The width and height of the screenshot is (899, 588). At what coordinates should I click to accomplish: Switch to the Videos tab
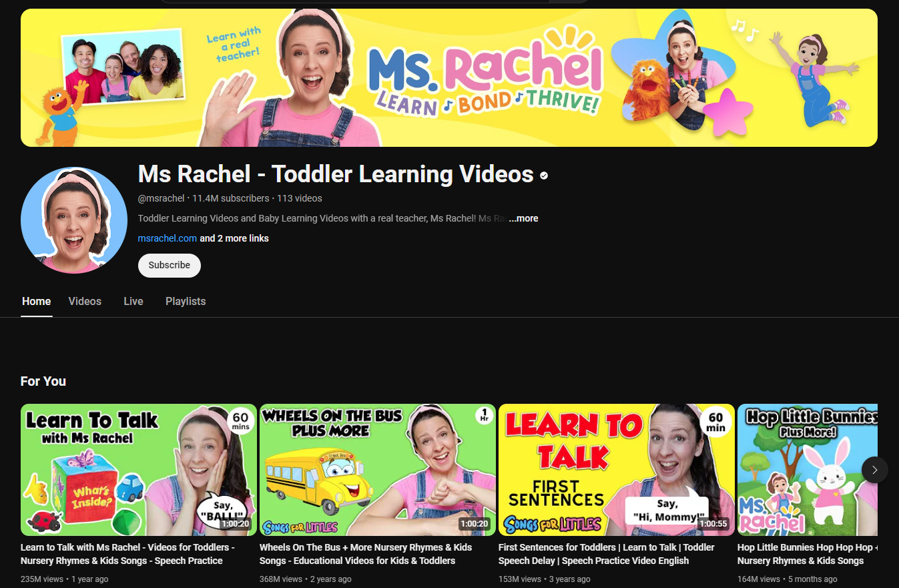(x=85, y=301)
